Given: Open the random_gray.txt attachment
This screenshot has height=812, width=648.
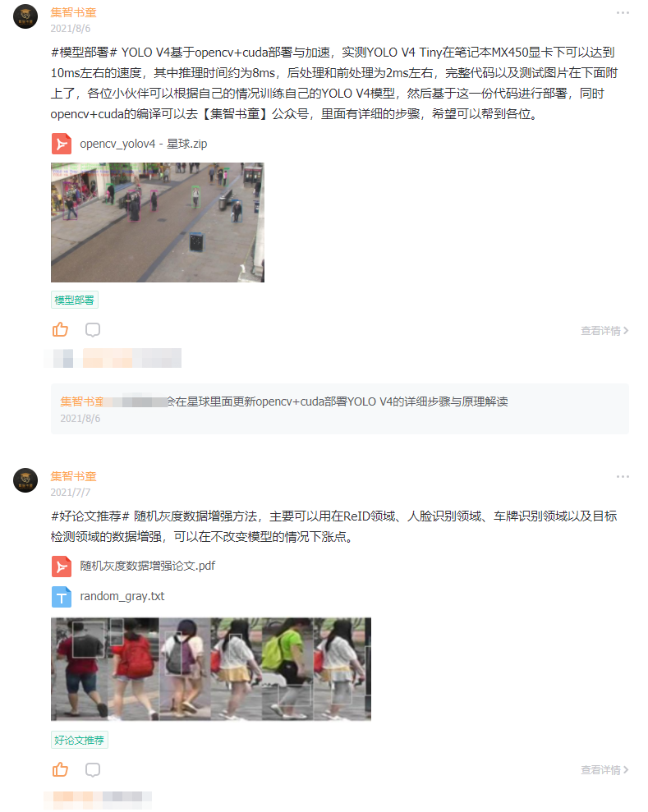Looking at the screenshot, I should [122, 596].
